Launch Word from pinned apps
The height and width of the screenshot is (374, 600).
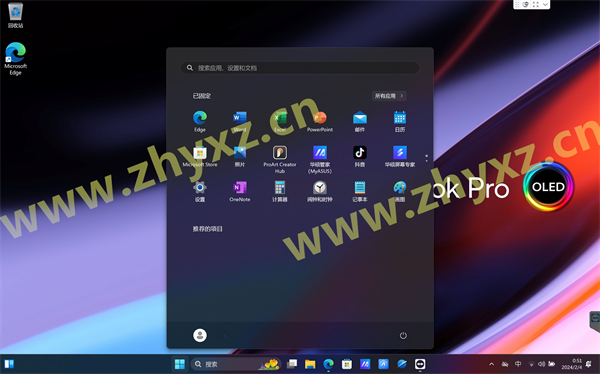pyautogui.click(x=240, y=121)
